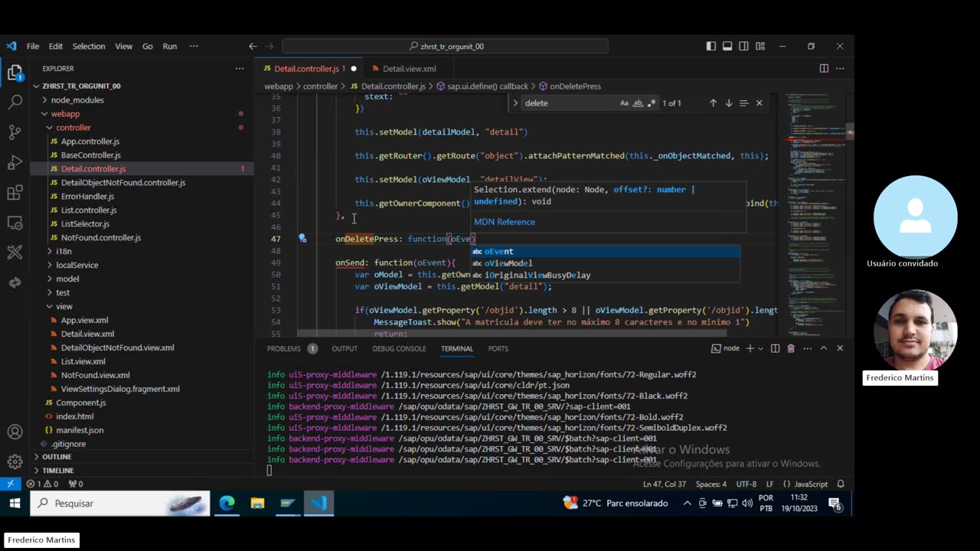Open the Selection menu
Image resolution: width=980 pixels, height=551 pixels.
tap(89, 46)
